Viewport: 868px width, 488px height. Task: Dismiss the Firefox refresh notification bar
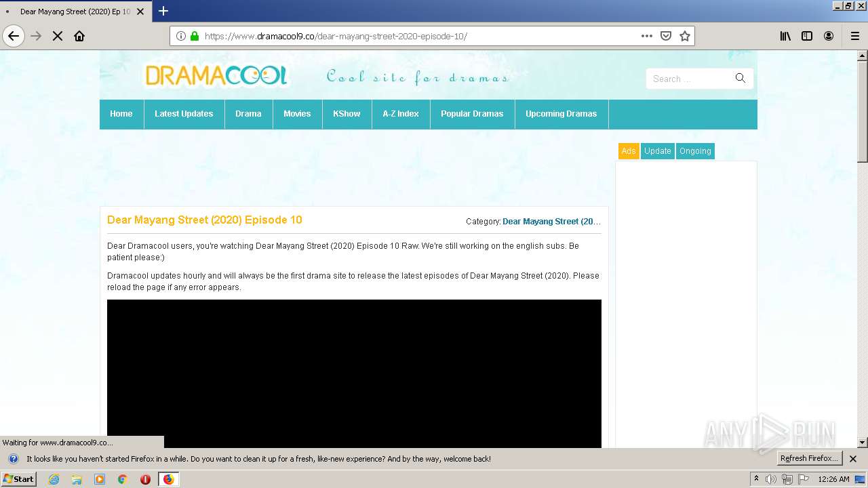pos(853,459)
